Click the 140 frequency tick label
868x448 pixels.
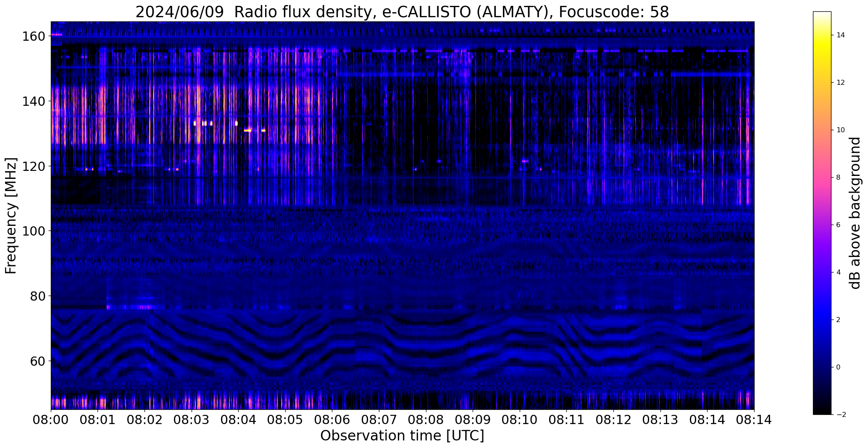(x=33, y=101)
